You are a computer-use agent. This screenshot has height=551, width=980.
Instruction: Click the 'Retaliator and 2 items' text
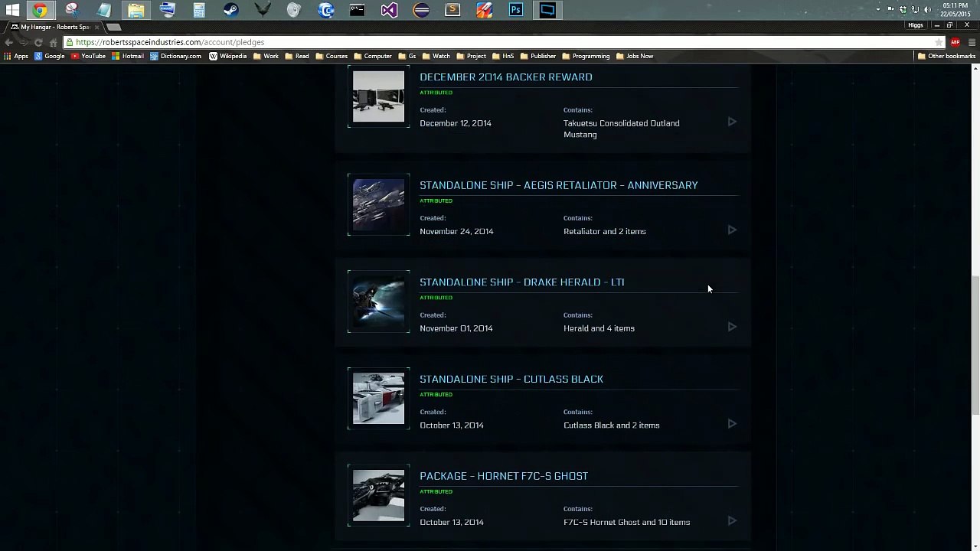[x=604, y=231]
